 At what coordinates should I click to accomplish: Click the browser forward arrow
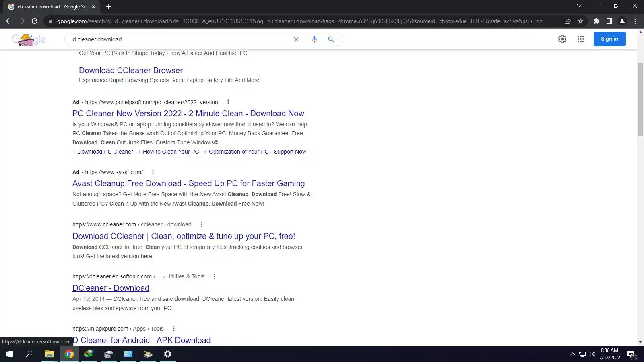coord(22,21)
